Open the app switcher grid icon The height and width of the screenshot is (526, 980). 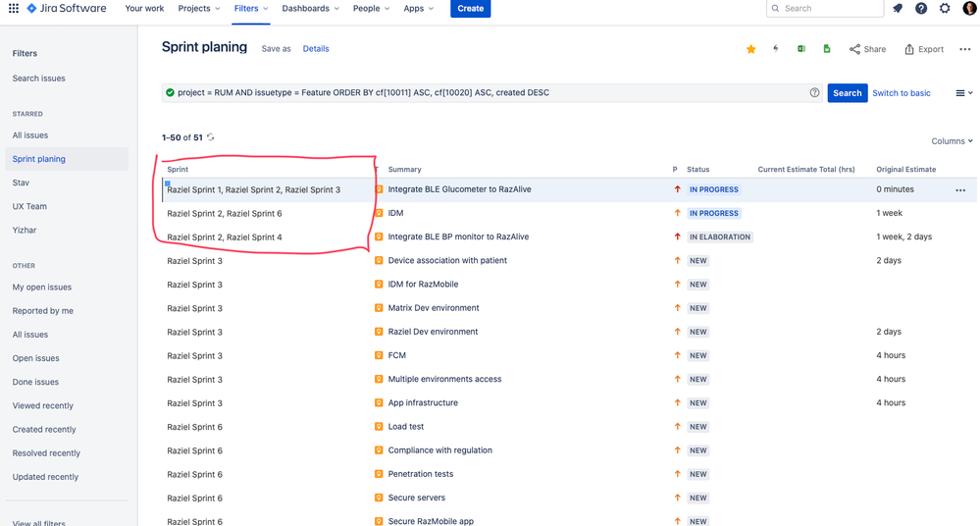[x=13, y=8]
